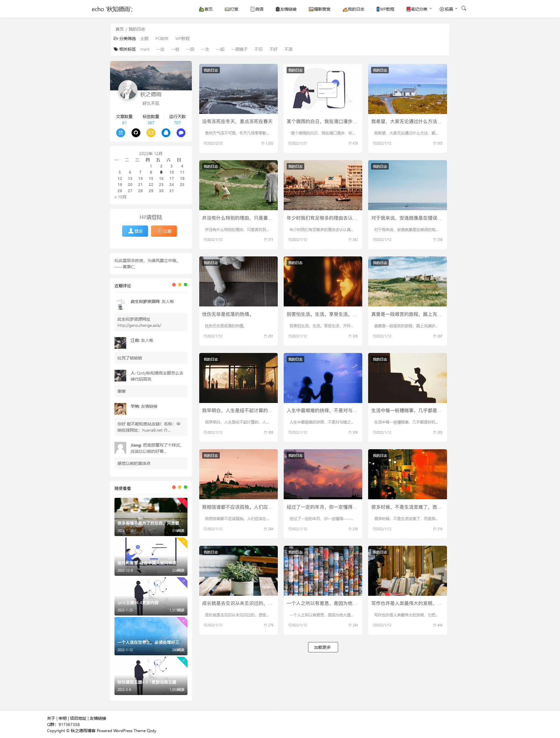Open the QQ penguin icon in profile
This screenshot has height=738, width=560.
click(x=166, y=133)
